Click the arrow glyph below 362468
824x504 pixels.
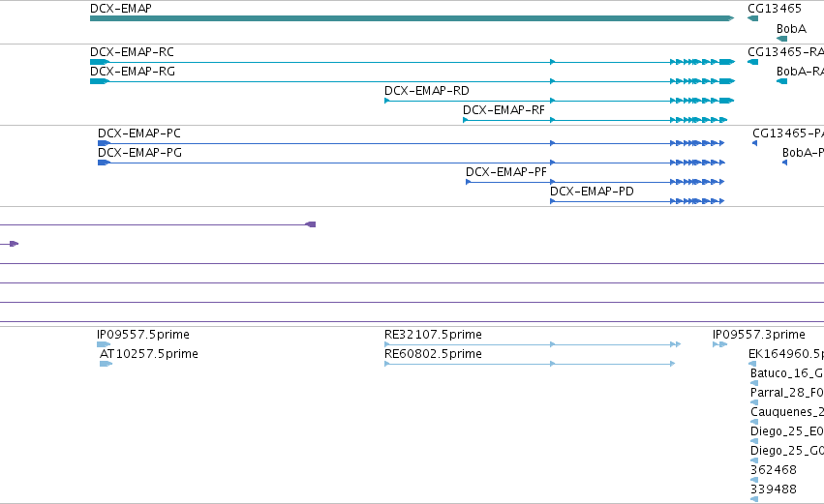point(754,480)
